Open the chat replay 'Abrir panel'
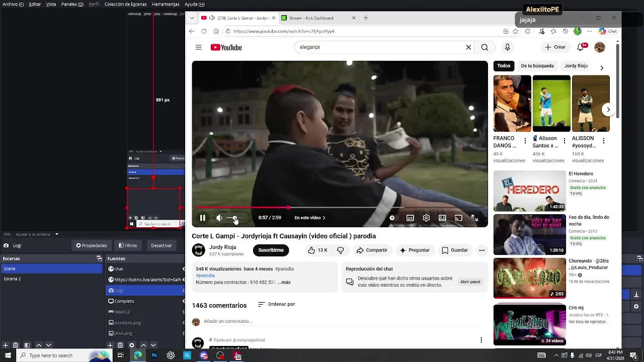 click(x=470, y=282)
